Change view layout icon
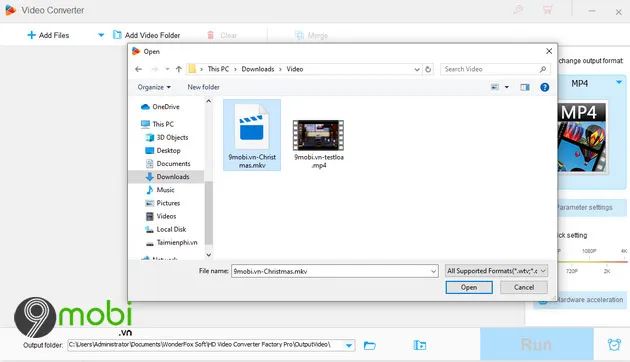The width and height of the screenshot is (630, 362). [495, 87]
